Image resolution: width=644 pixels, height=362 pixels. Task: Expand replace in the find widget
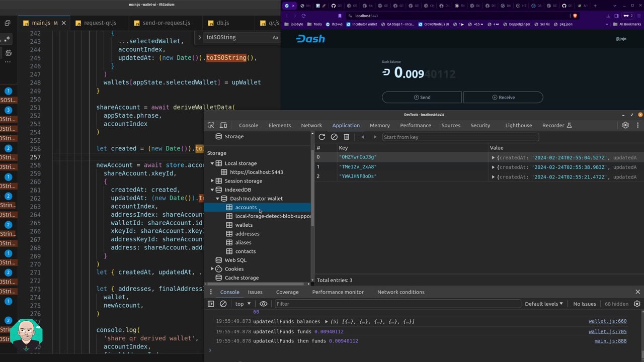(x=200, y=37)
